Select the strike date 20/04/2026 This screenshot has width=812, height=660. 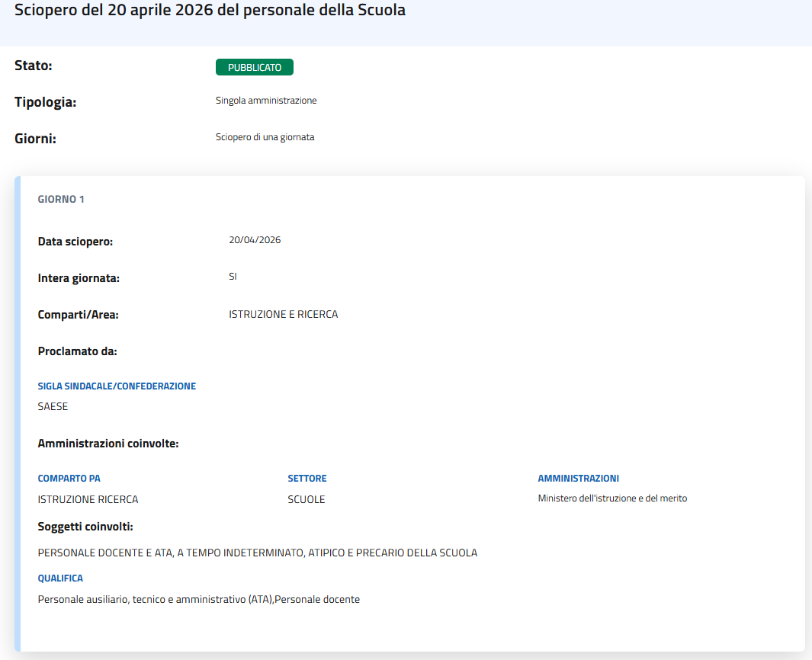[x=255, y=240]
